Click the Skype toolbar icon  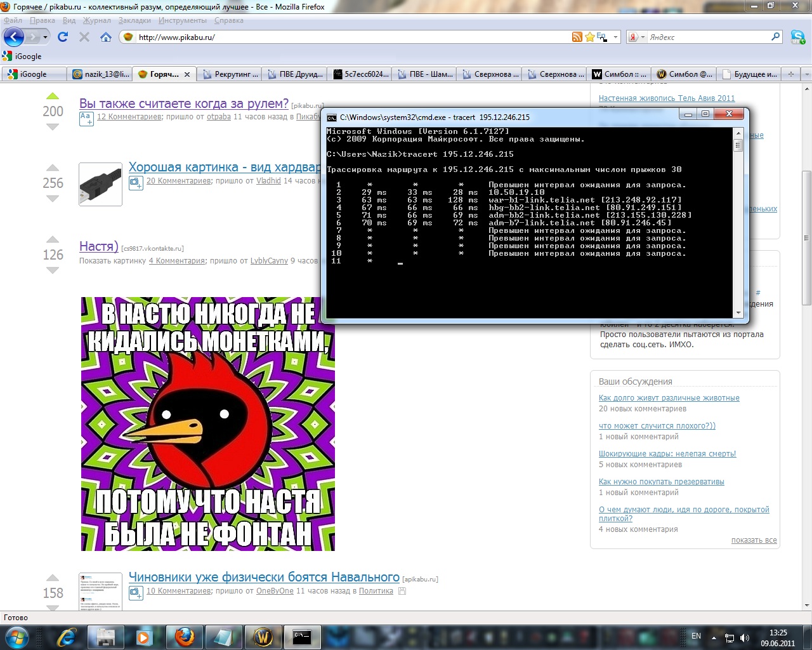pyautogui.click(x=797, y=37)
